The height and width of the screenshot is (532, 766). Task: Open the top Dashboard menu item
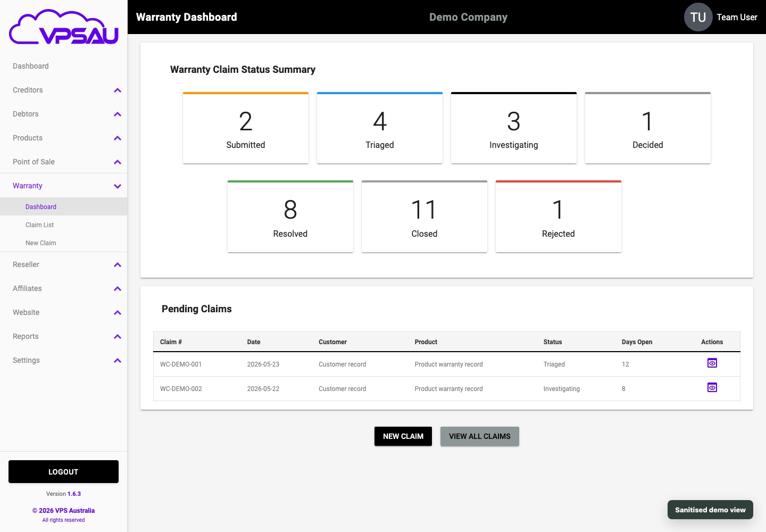pos(31,66)
